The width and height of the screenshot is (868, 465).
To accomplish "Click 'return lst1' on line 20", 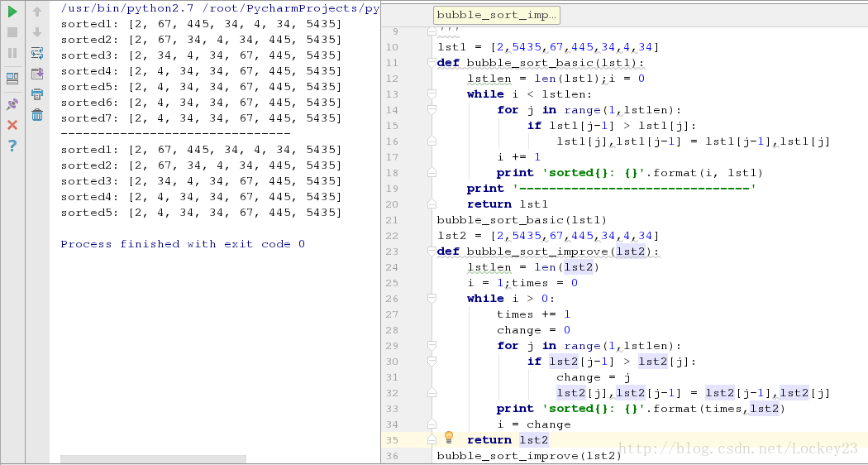I will [x=507, y=204].
